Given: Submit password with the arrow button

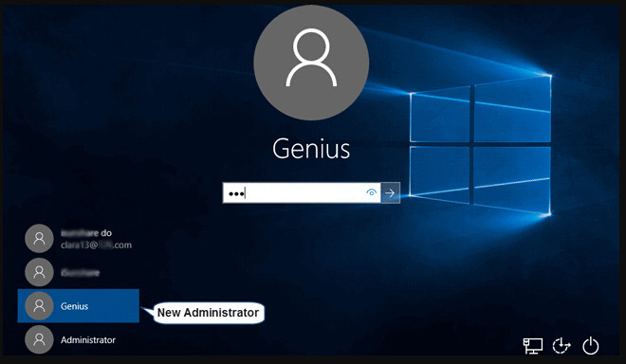Looking at the screenshot, I should [x=390, y=192].
